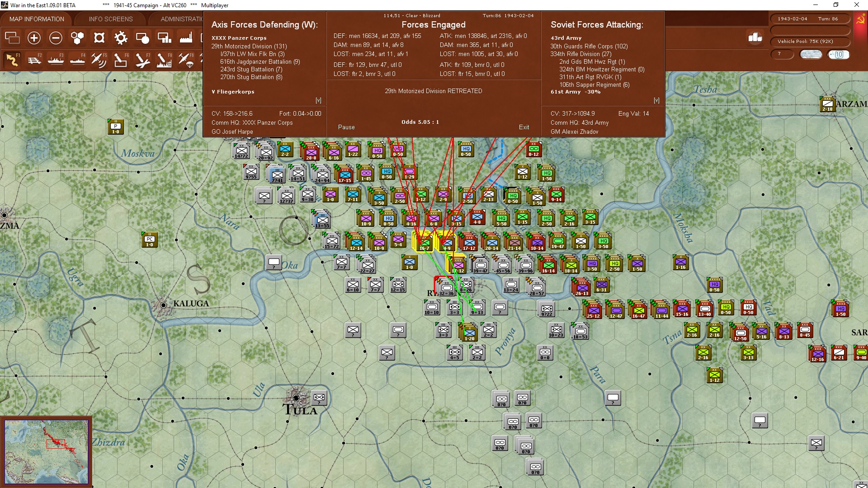Click the minimap in bottom-left corner
Viewport: 868px width, 488px height.
(47, 451)
